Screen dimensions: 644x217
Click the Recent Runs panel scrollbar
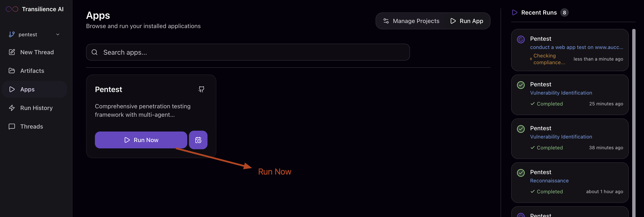[x=634, y=123]
